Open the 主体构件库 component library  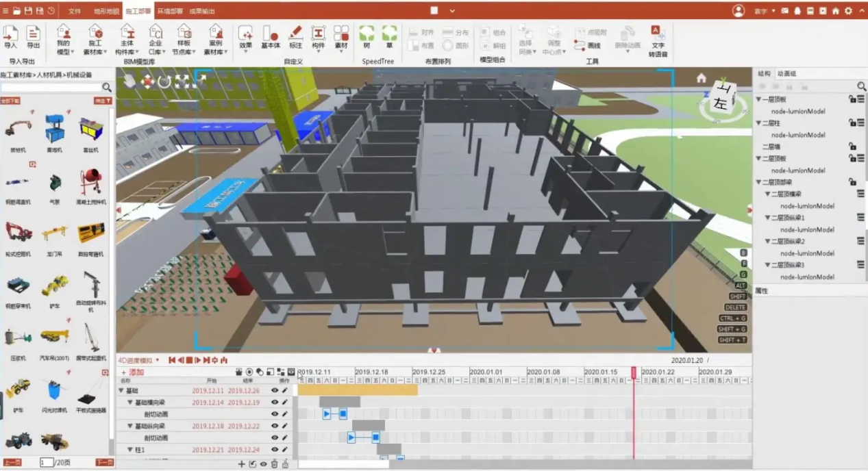tap(127, 38)
